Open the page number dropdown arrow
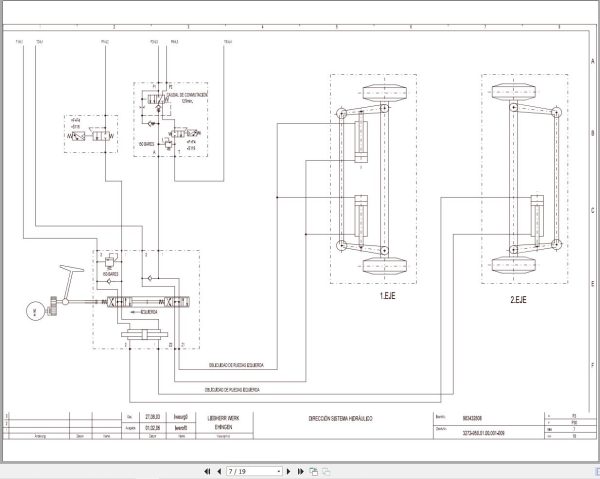 pos(279,472)
